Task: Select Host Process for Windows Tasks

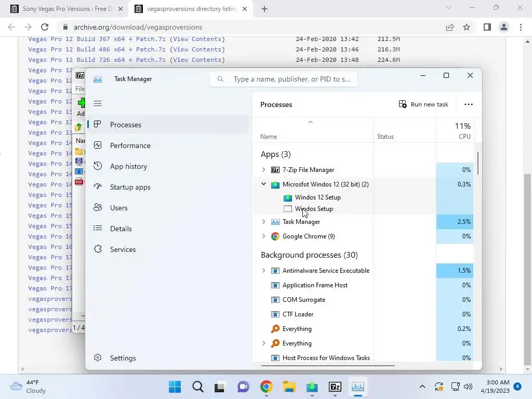Action: click(x=363, y=357)
